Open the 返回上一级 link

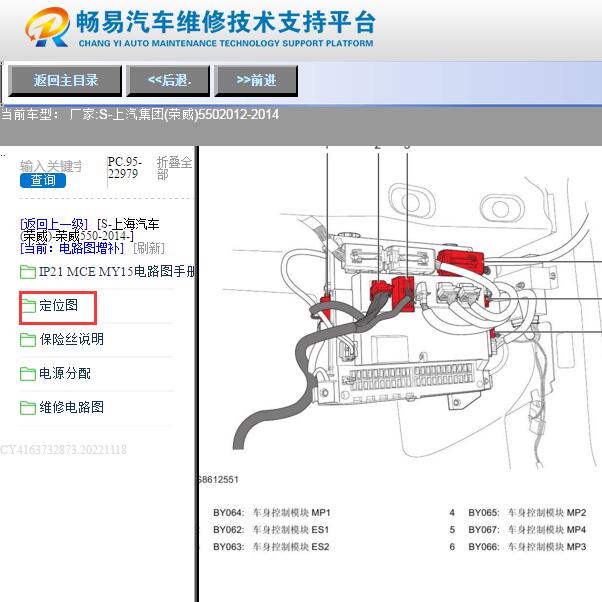(x=54, y=224)
